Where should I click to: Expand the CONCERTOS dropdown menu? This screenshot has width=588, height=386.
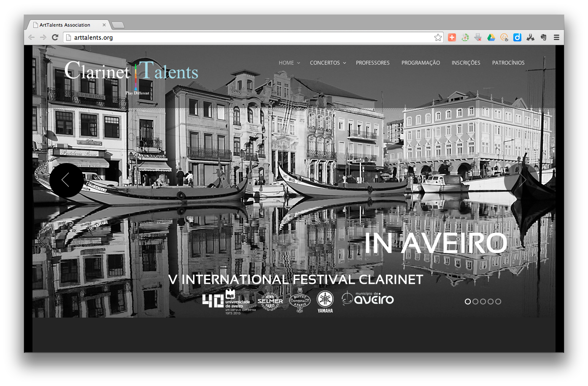point(328,63)
